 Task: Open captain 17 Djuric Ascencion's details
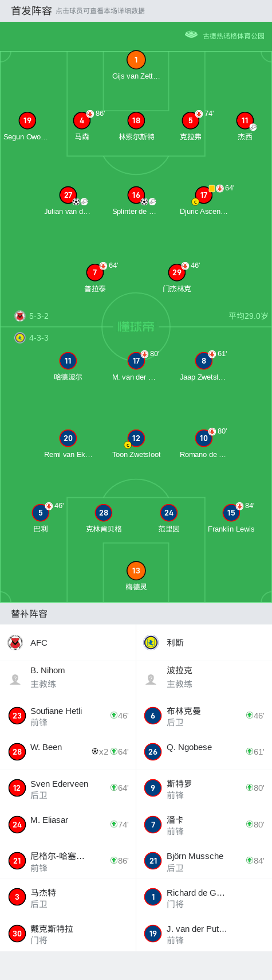click(204, 195)
